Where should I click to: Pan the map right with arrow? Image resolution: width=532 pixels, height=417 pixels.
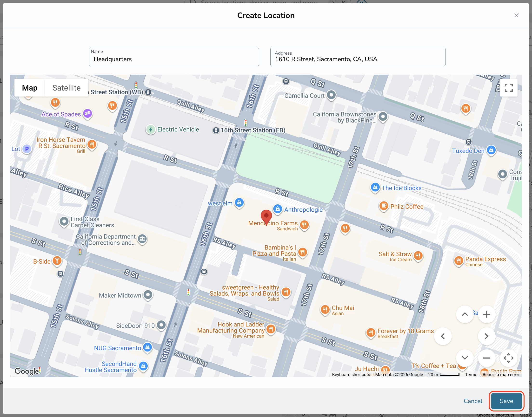(486, 336)
